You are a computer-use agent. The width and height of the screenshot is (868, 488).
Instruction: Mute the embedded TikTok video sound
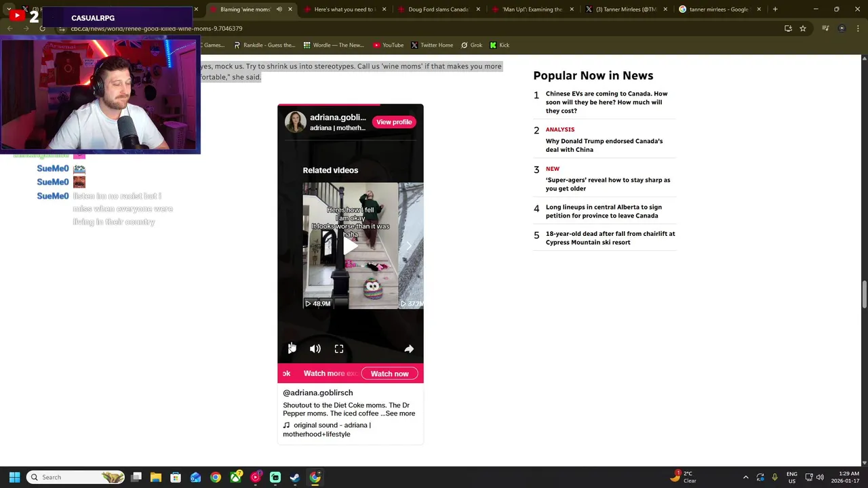click(315, 348)
